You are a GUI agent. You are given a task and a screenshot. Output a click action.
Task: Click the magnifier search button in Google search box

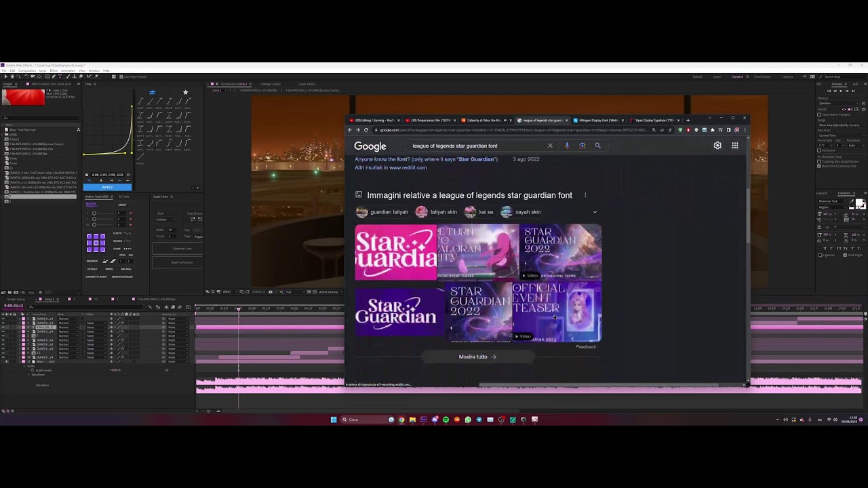click(x=597, y=146)
